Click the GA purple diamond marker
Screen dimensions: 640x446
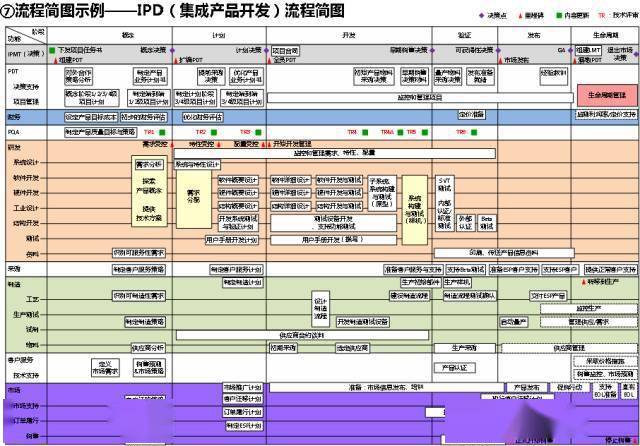click(x=570, y=50)
